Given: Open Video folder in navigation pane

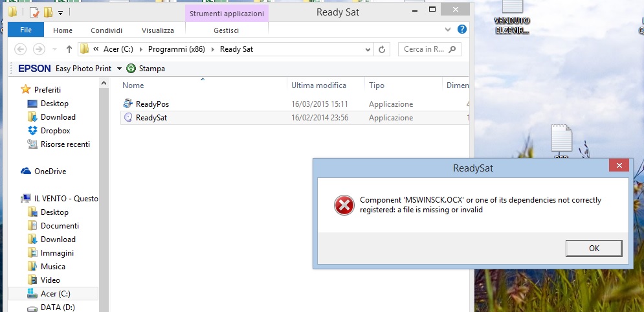Looking at the screenshot, I should 50,280.
